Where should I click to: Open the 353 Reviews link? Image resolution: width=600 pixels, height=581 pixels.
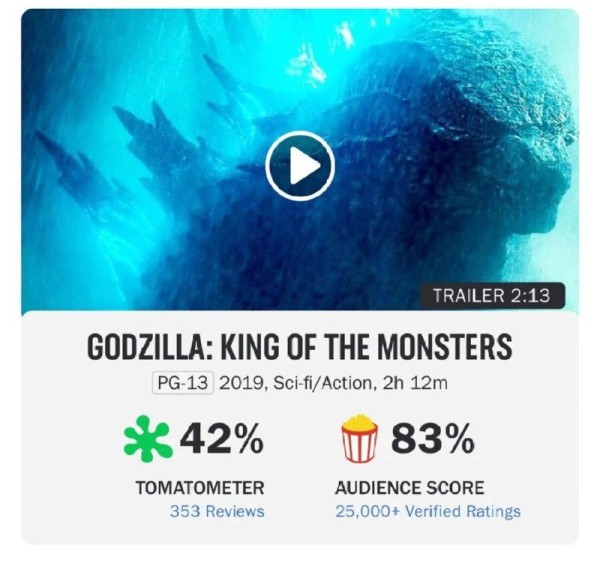pyautogui.click(x=217, y=511)
